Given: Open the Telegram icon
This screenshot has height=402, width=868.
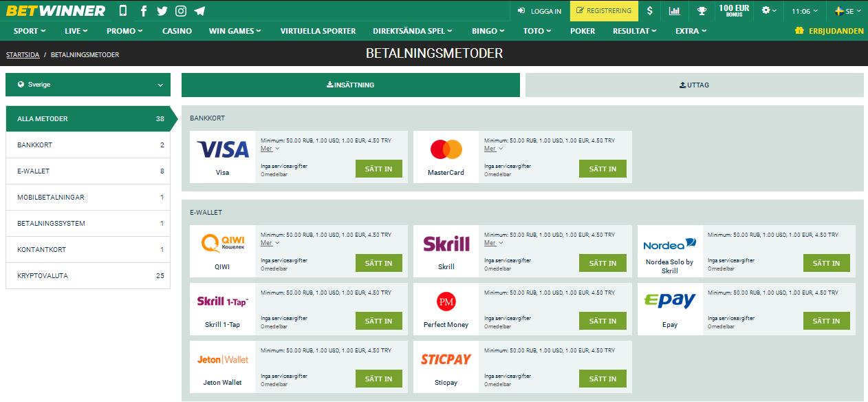Looking at the screenshot, I should coord(199,11).
